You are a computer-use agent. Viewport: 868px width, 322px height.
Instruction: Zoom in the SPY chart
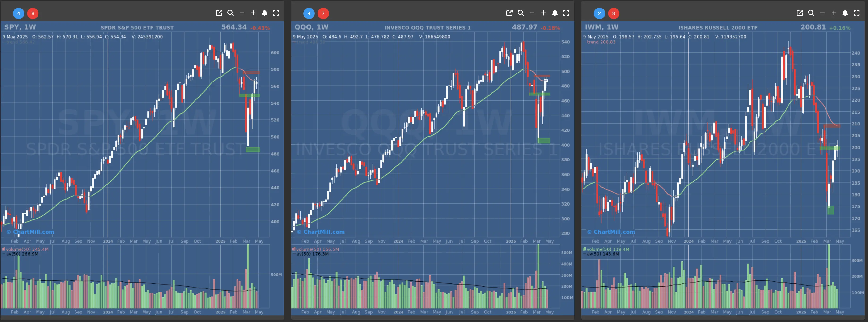point(253,13)
